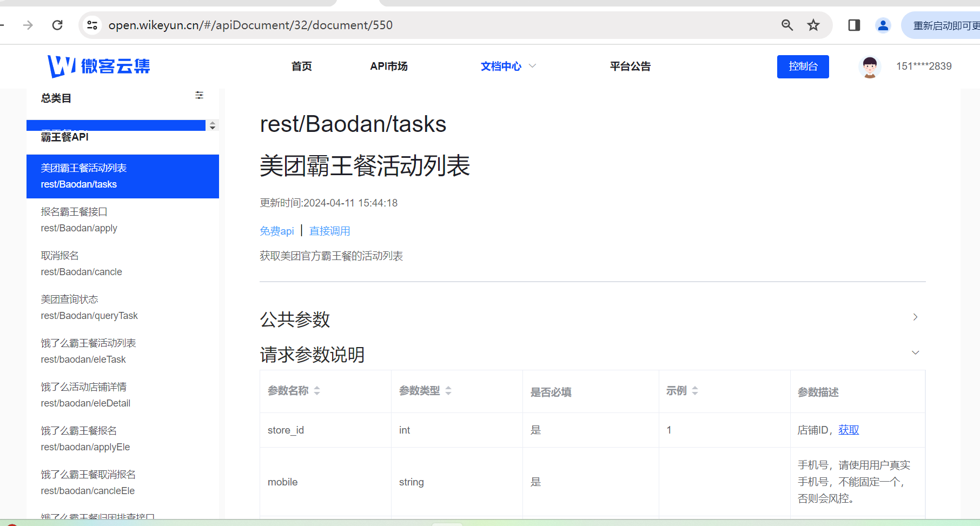Click the account name 151****2839
Image resolution: width=980 pixels, height=526 pixels.
pyautogui.click(x=924, y=66)
